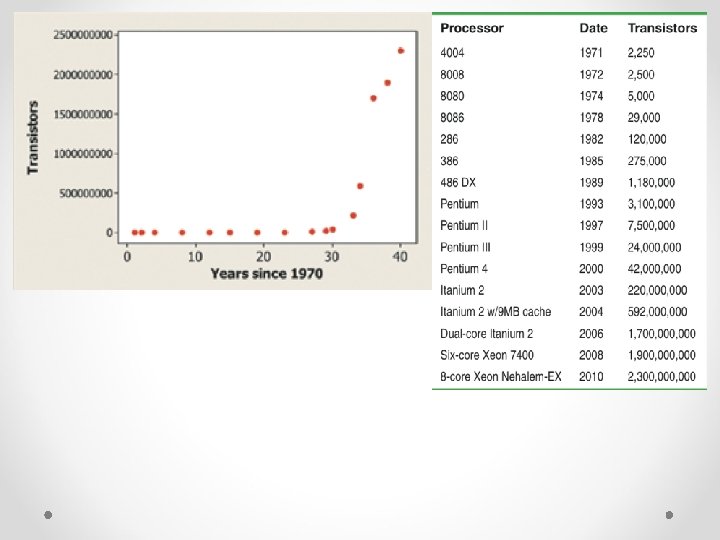
Task: Click the transistor count 2,250
Action: 641,53
